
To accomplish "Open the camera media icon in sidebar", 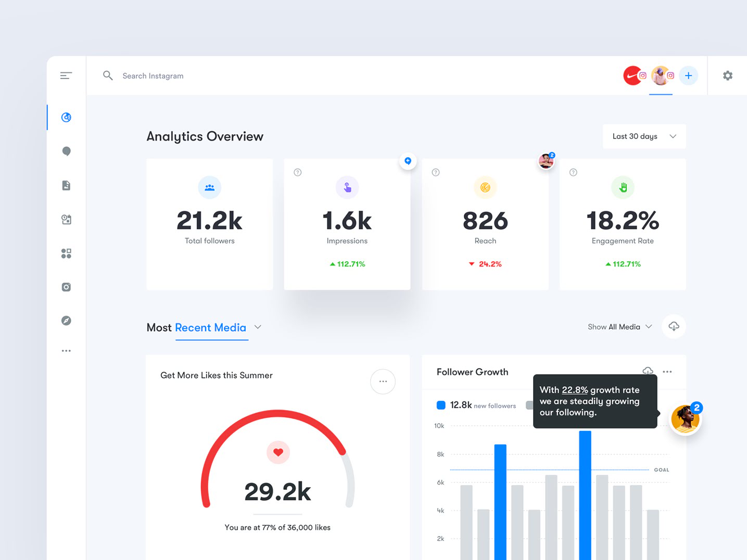I will (x=66, y=287).
